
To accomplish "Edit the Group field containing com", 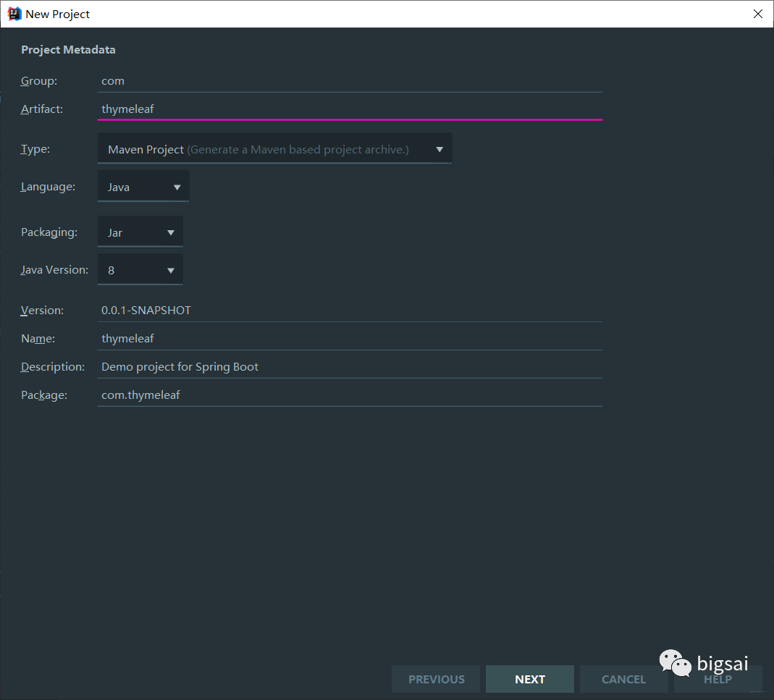I will [x=350, y=81].
